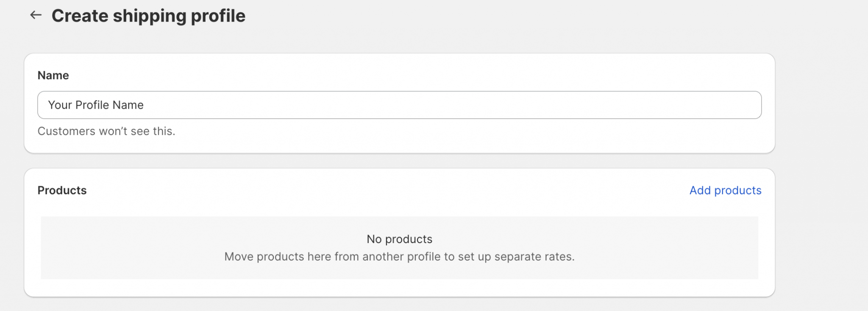Click the "Customers won't see this." helper text
Image resolution: width=868 pixels, height=311 pixels.
pos(106,132)
